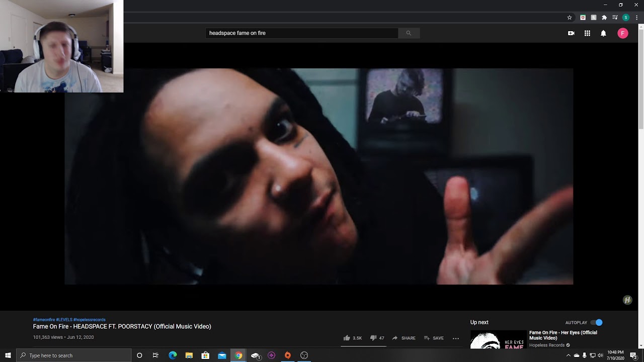
Task: Open Task View in taskbar
Action: point(155,355)
